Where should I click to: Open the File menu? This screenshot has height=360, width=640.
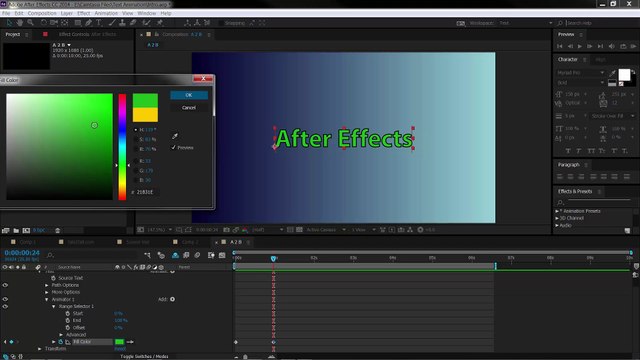point(6,13)
